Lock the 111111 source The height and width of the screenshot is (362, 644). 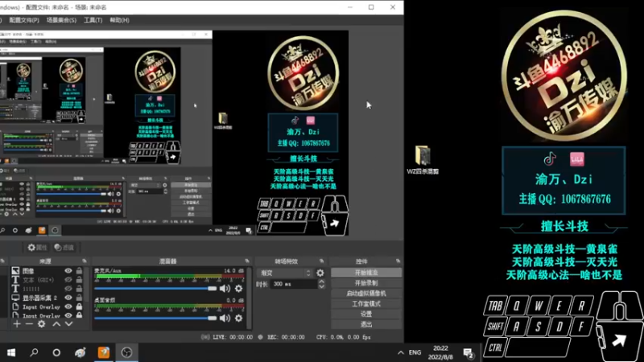(79, 289)
